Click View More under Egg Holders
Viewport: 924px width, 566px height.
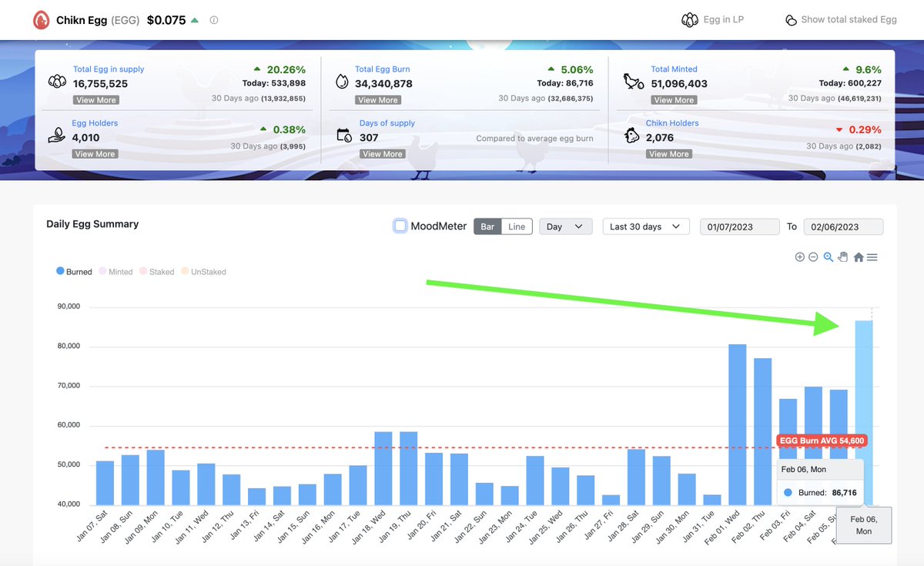coord(95,154)
